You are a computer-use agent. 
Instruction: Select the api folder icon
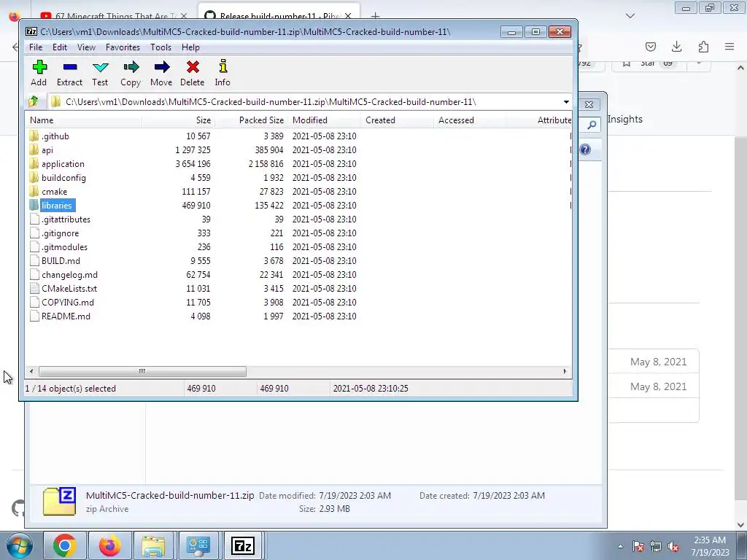click(x=34, y=150)
